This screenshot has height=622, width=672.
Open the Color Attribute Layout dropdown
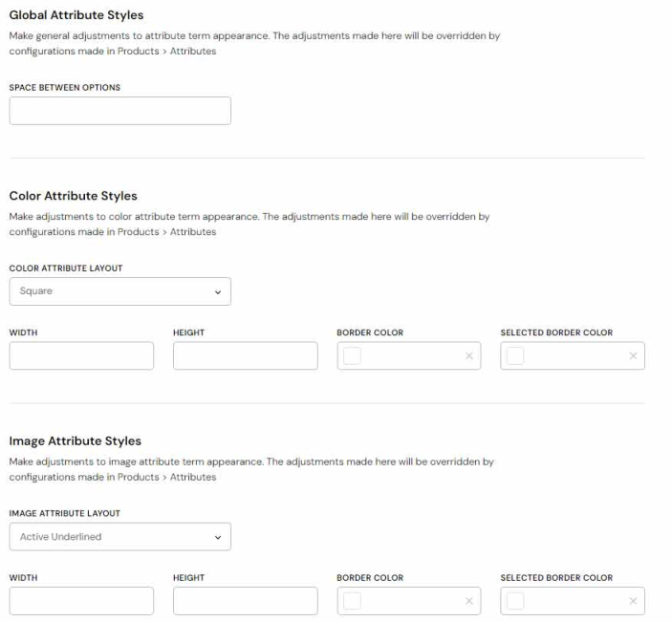click(119, 291)
